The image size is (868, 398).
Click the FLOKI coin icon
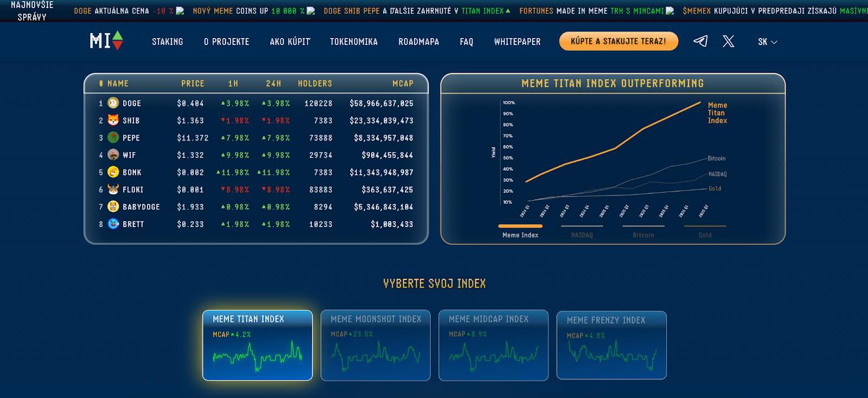[113, 189]
